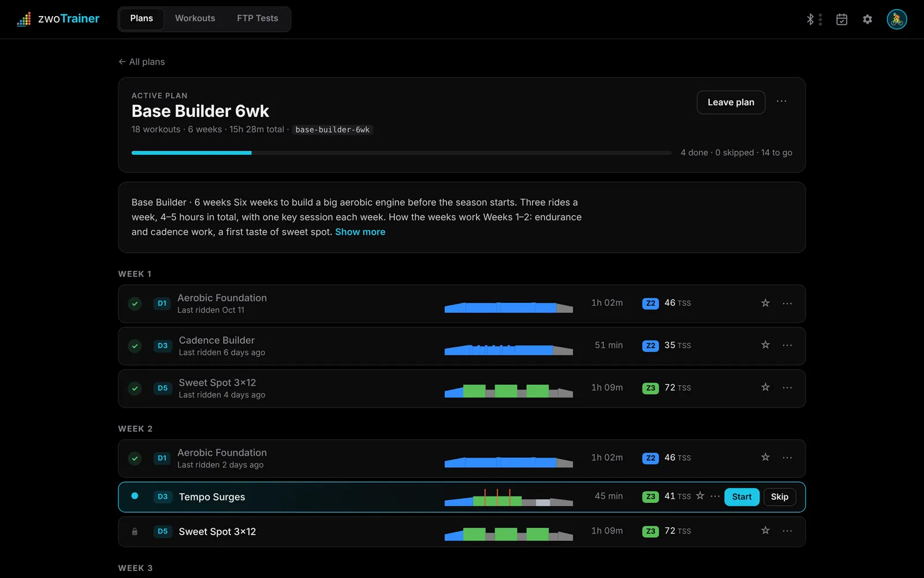Viewport: 924px width, 578px height.
Task: Toggle completed check on Week 1 Sweet Spot 3×12
Action: click(135, 388)
